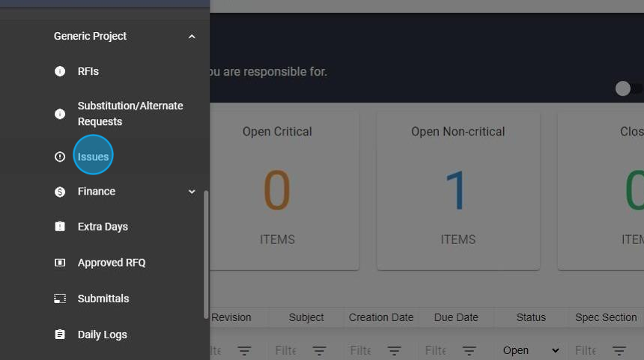Click the Extra Days calendar icon
Viewport: 644px width, 360px height.
click(60, 227)
